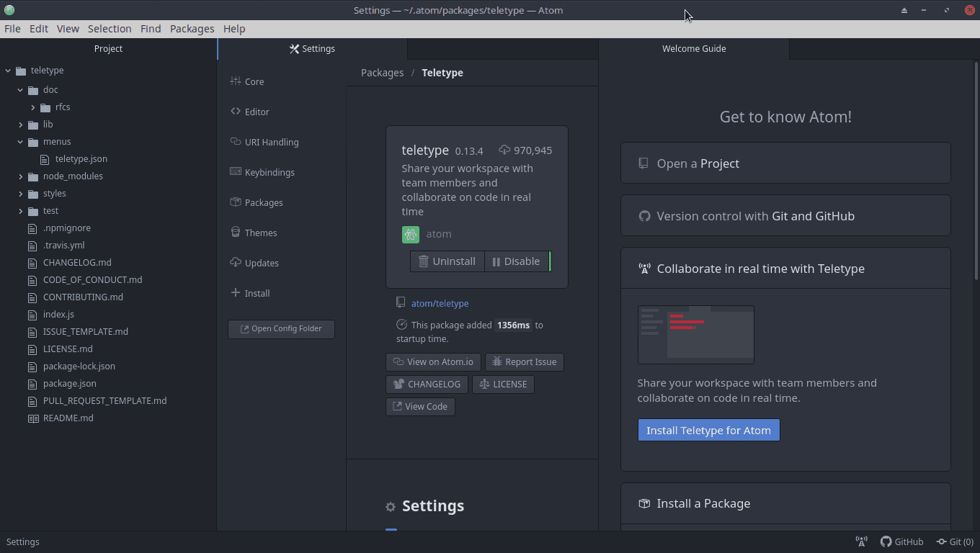Click the Welcome Guide vertical scrollbar

tap(976, 171)
